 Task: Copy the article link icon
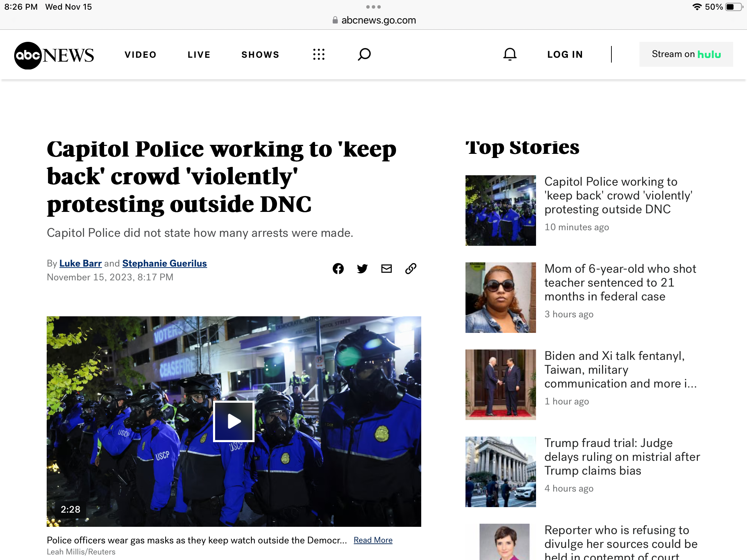(411, 269)
